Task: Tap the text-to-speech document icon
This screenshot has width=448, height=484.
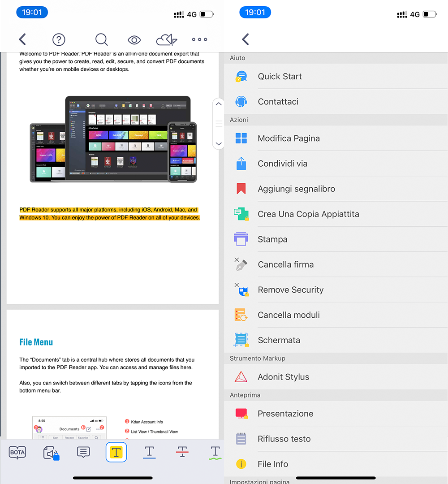Action: tap(51, 452)
